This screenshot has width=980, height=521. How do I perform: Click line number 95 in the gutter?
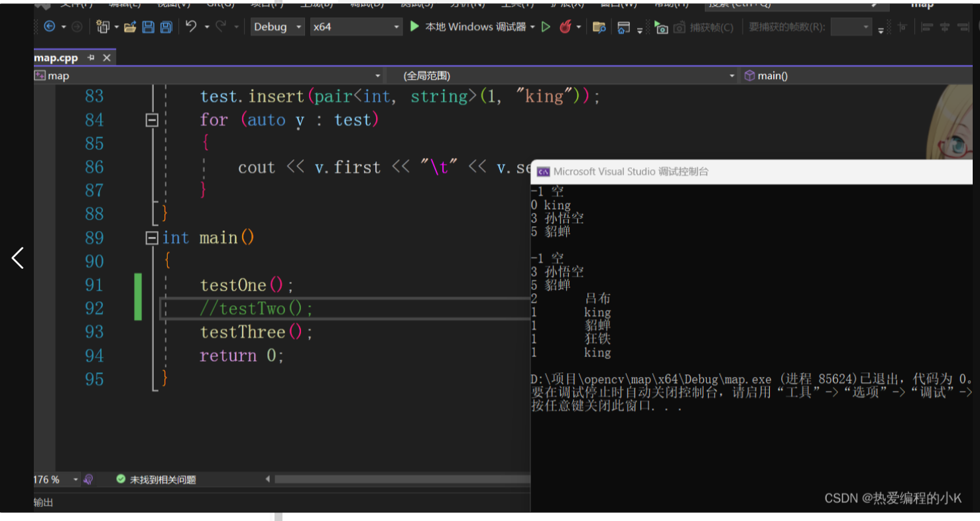point(94,379)
